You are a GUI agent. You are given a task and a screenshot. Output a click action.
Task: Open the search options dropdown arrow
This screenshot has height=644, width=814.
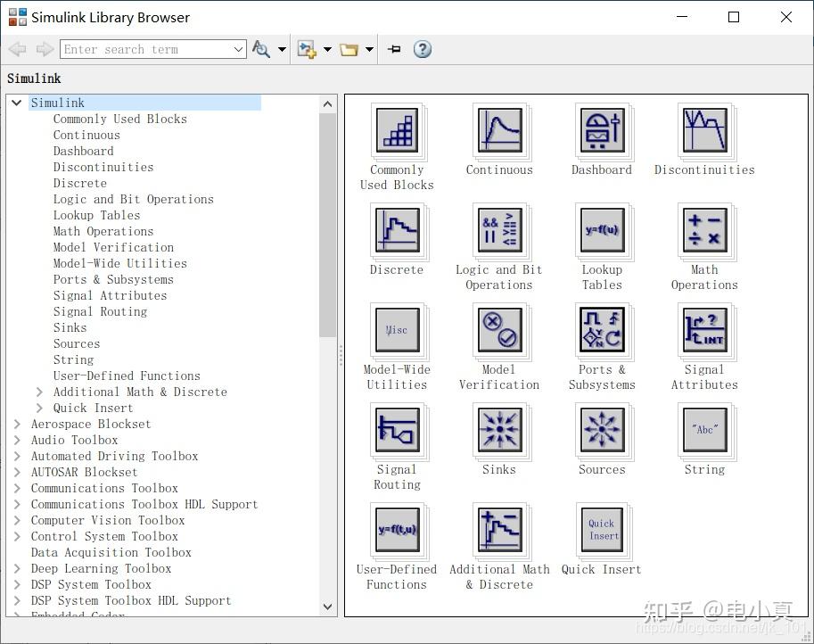pyautogui.click(x=282, y=49)
